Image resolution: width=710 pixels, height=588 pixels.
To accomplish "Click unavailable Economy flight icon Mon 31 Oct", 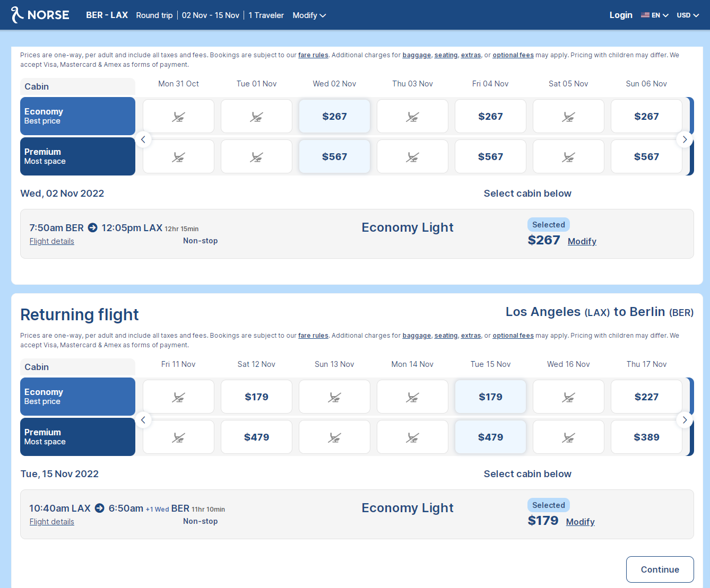I will click(178, 117).
